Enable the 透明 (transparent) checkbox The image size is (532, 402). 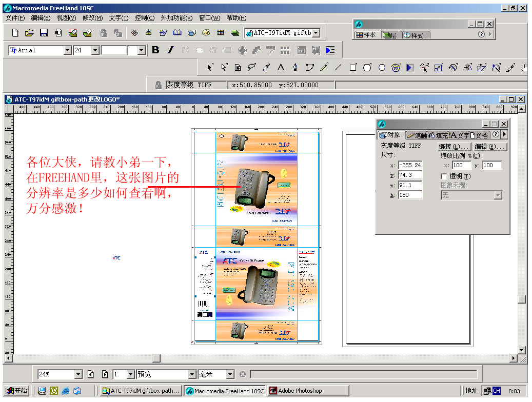point(444,176)
